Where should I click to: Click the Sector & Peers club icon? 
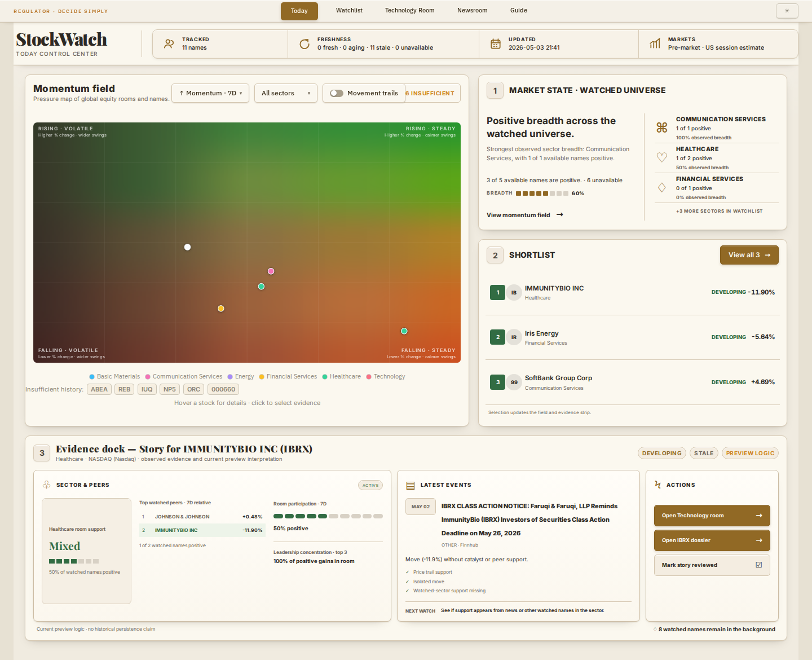pyautogui.click(x=47, y=485)
